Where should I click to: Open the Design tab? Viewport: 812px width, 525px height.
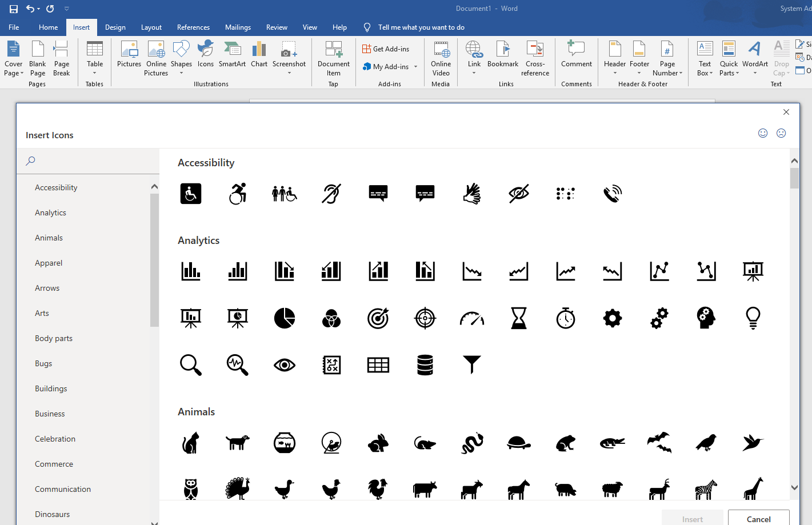[115, 27]
